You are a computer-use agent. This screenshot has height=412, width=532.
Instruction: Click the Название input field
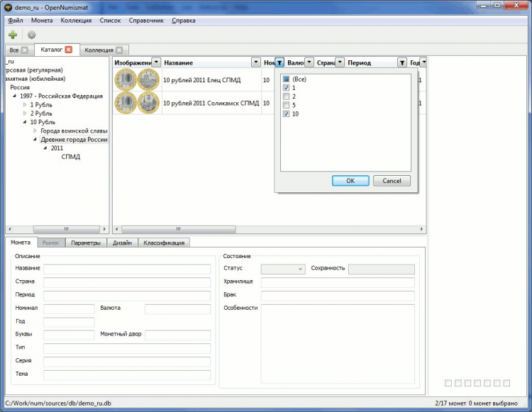(127, 269)
